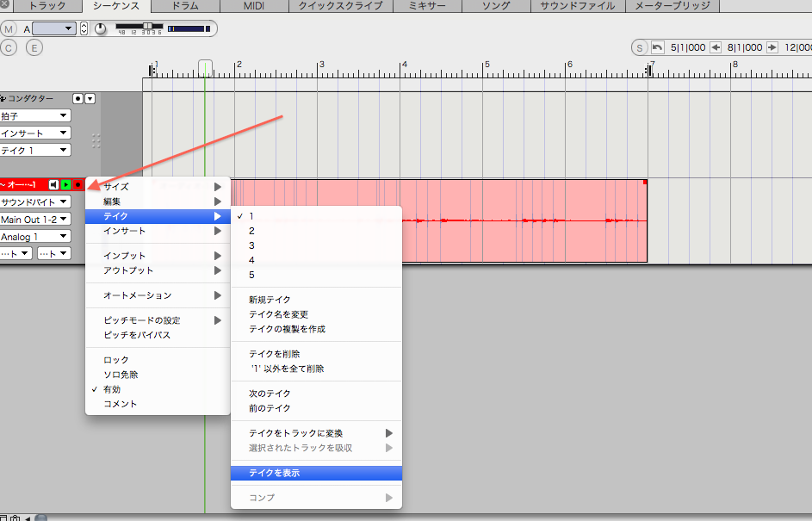Toggle the green play-enable button on audio track
The width and height of the screenshot is (812, 521).
pyautogui.click(x=65, y=185)
